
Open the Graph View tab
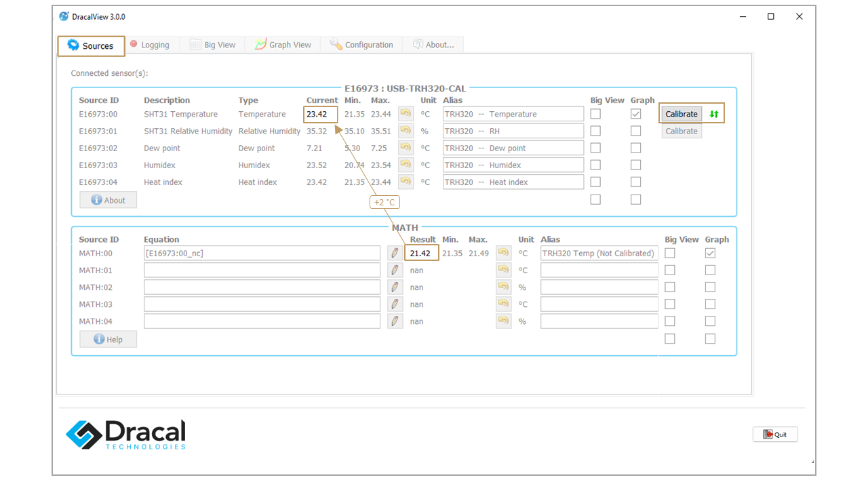(x=283, y=45)
